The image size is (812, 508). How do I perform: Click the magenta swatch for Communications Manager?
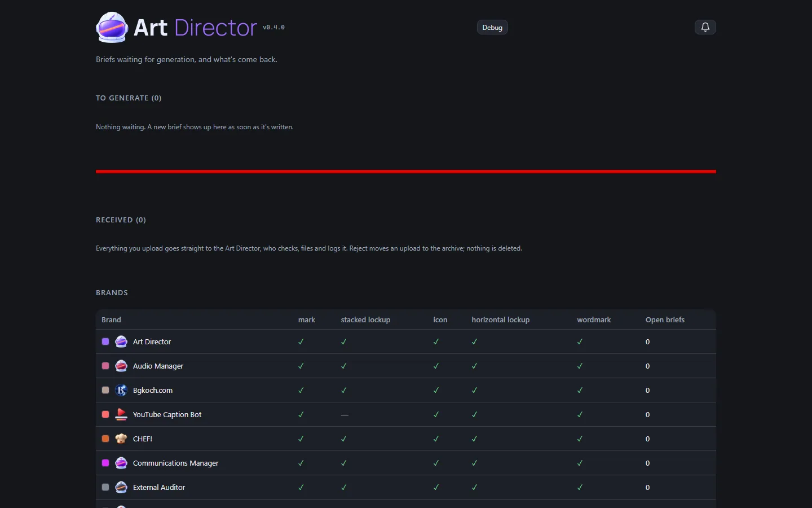105,463
